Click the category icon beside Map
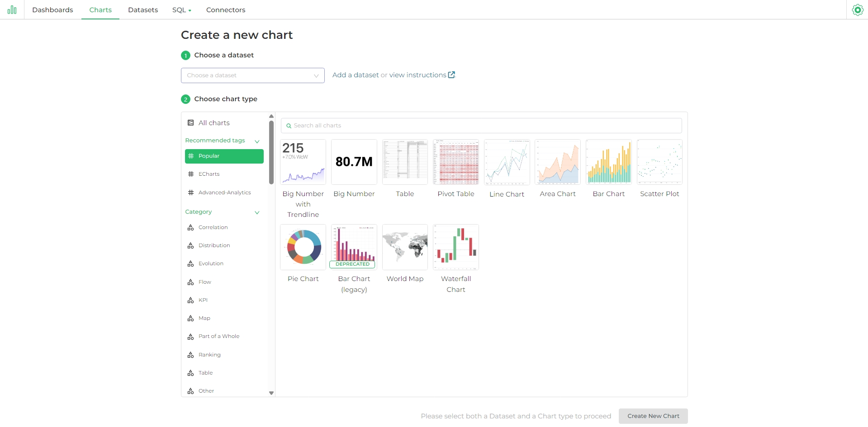Screen dimensions: 868x427 [x=191, y=318]
